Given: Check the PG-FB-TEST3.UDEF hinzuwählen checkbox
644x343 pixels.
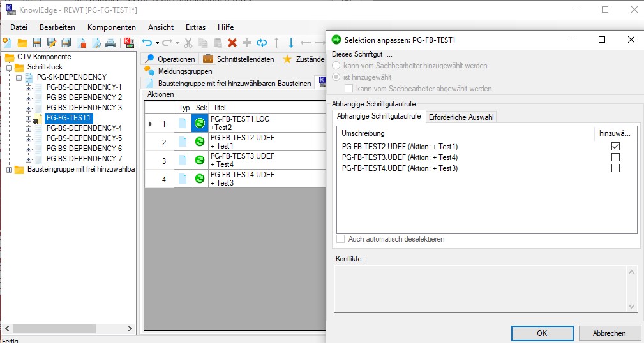Looking at the screenshot, I should pos(615,157).
